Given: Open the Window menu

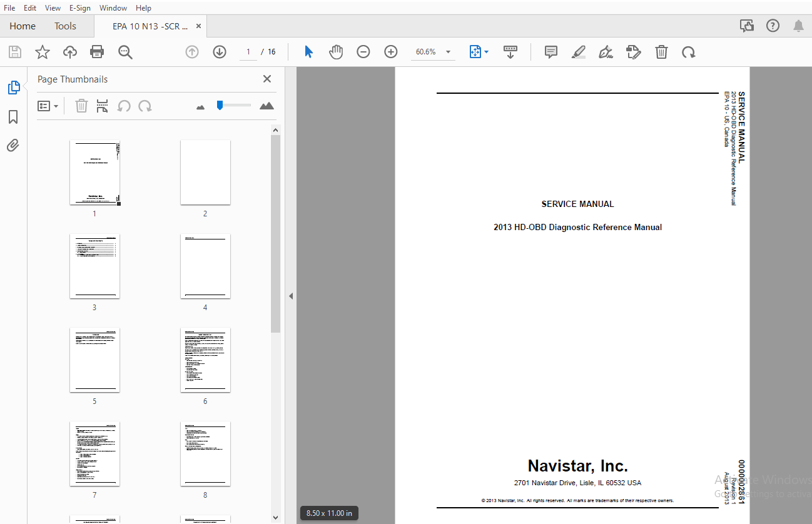Looking at the screenshot, I should 113,8.
